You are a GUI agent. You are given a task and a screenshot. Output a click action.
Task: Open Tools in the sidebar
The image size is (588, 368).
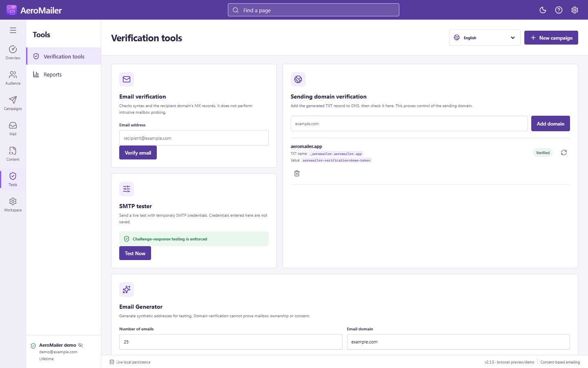click(13, 180)
